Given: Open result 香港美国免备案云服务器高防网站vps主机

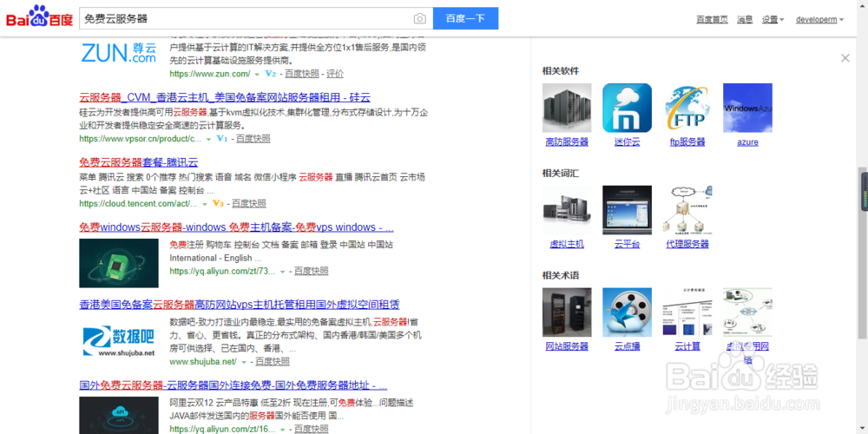Looking at the screenshot, I should (x=240, y=305).
